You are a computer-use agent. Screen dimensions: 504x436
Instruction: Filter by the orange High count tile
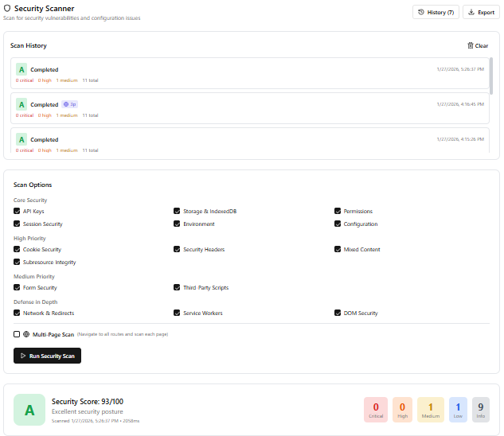coord(402,410)
